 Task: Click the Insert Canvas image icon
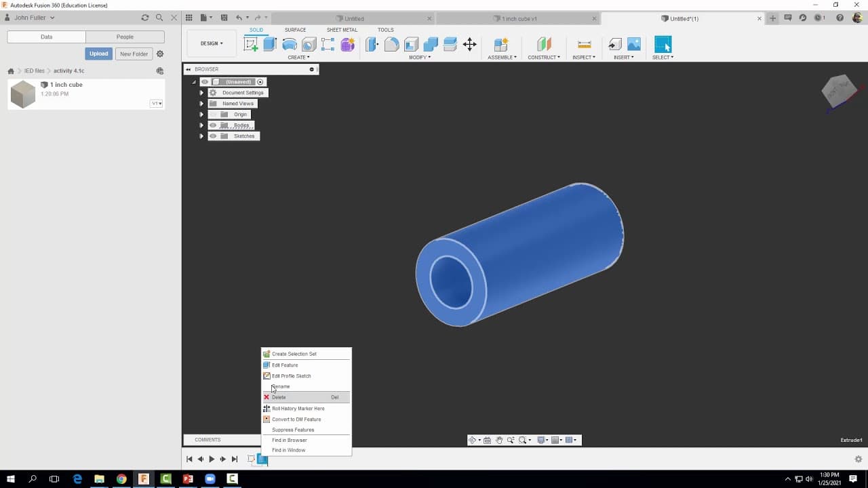[634, 45]
